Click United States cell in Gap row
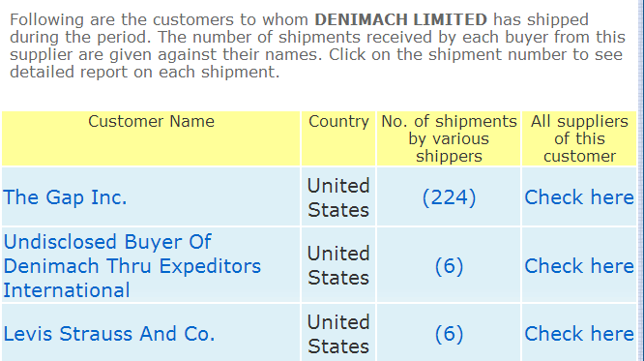 pos(338,197)
